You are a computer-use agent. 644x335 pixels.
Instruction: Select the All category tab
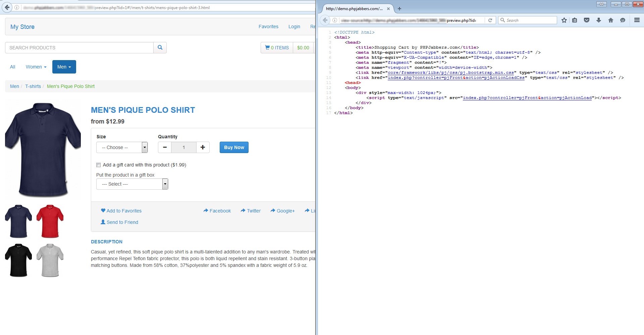[13, 67]
